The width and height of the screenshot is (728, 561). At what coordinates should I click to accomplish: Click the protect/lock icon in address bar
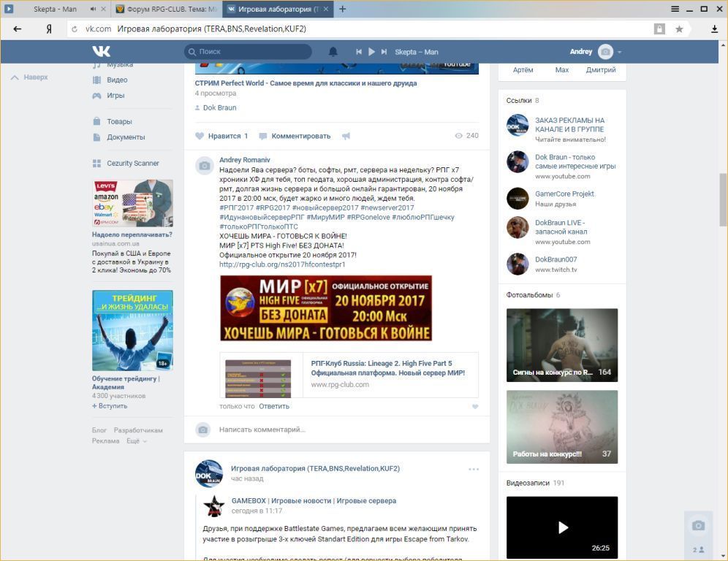tap(659, 29)
